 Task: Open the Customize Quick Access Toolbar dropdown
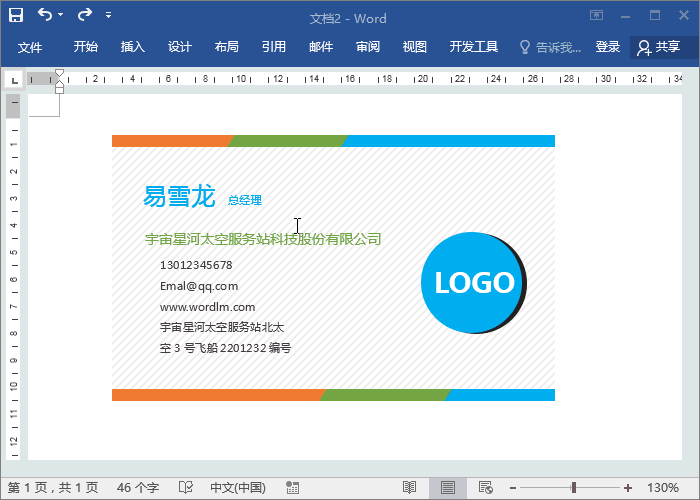coord(108,15)
